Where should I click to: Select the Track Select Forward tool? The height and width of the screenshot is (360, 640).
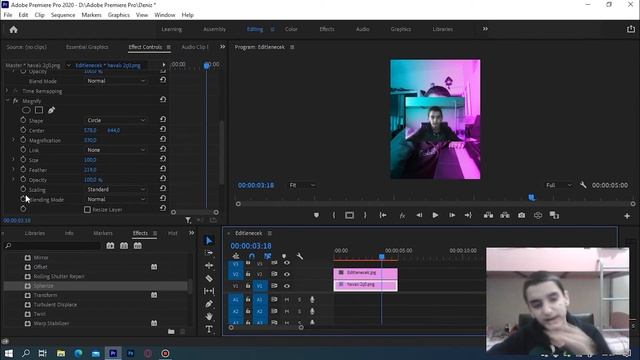(209, 253)
